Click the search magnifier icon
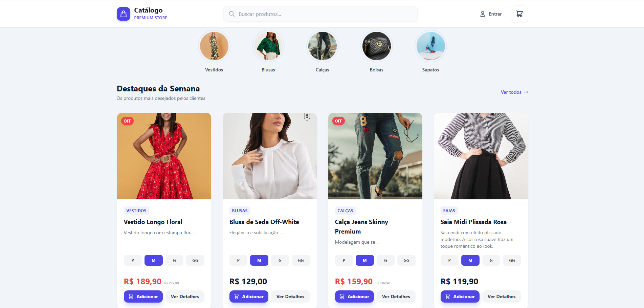 point(232,14)
